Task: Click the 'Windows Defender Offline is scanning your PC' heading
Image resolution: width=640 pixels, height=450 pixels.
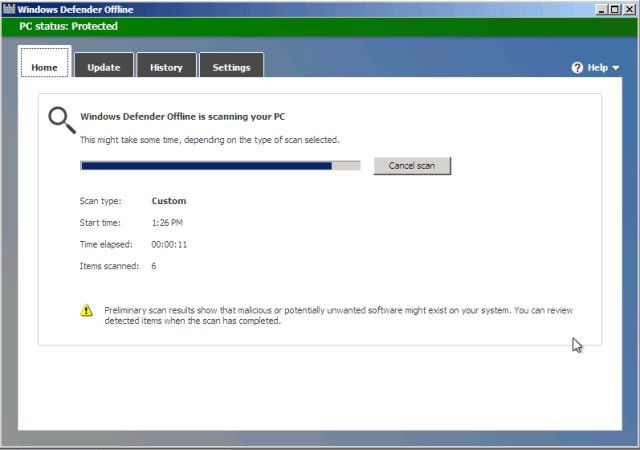Action: (x=182, y=116)
